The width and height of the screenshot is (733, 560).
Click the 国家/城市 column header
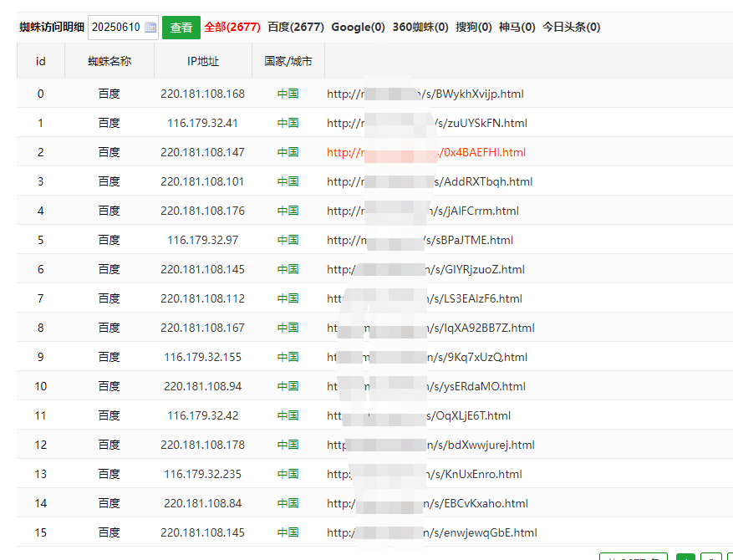[288, 61]
